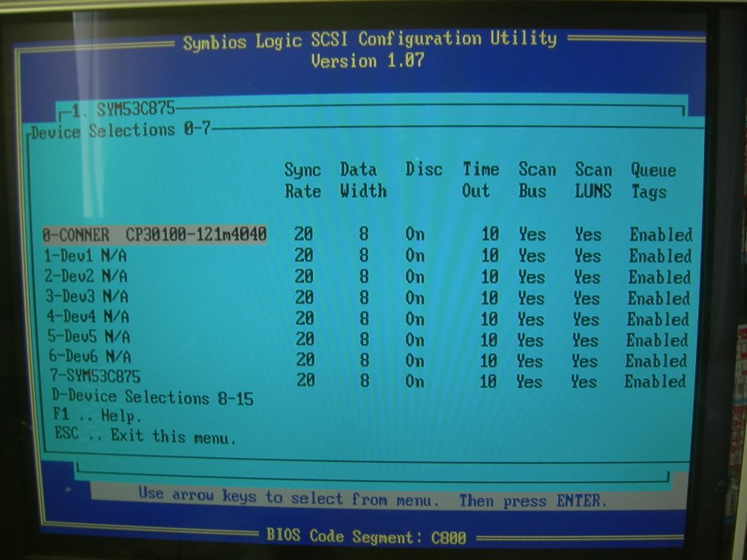The image size is (747, 560).
Task: Select the 2-Dev2 N/A entry
Action: 86,276
